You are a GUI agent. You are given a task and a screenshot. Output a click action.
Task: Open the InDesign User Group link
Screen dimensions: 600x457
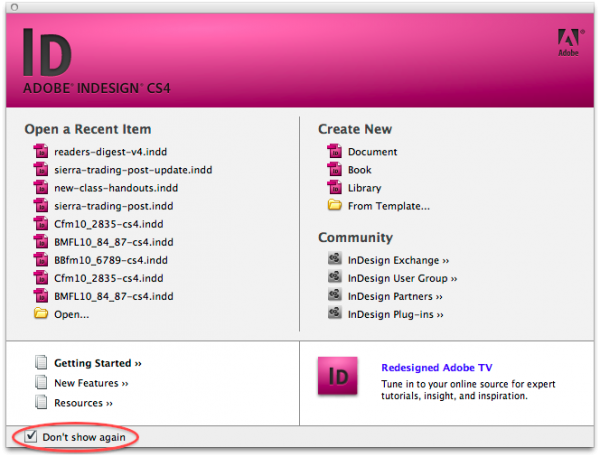coord(402,278)
